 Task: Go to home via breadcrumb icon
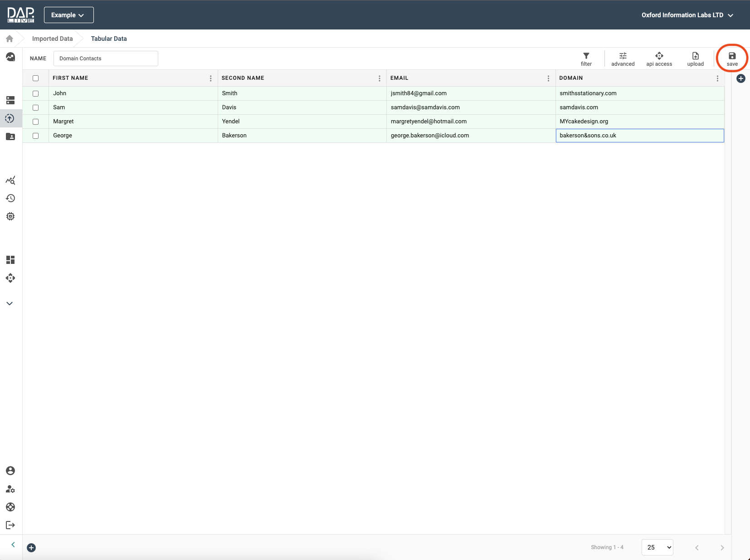coord(10,39)
